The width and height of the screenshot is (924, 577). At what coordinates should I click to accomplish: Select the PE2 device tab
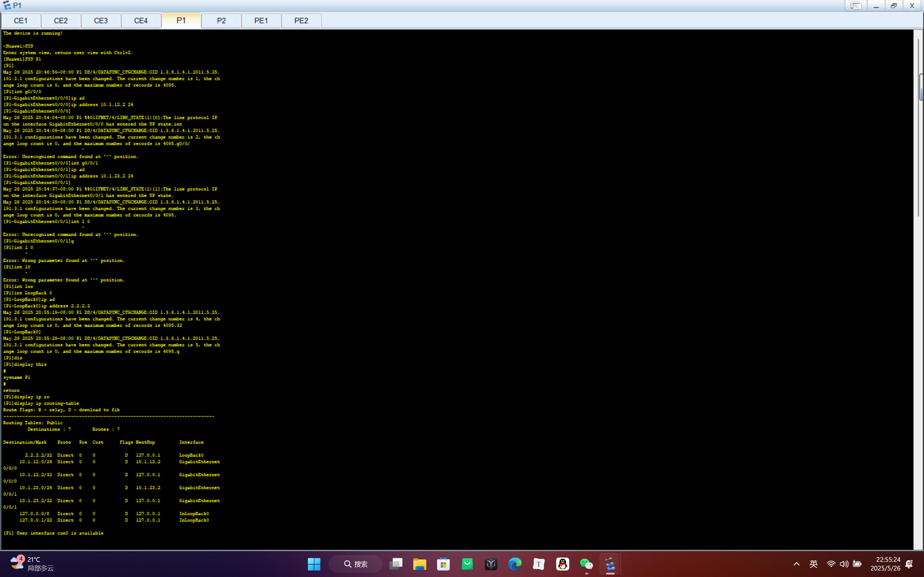point(301,21)
